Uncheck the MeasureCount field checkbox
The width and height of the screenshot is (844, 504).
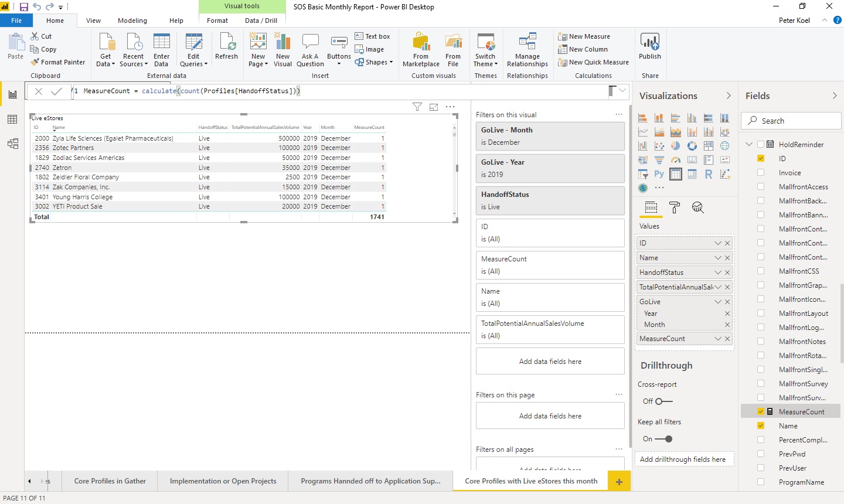761,411
